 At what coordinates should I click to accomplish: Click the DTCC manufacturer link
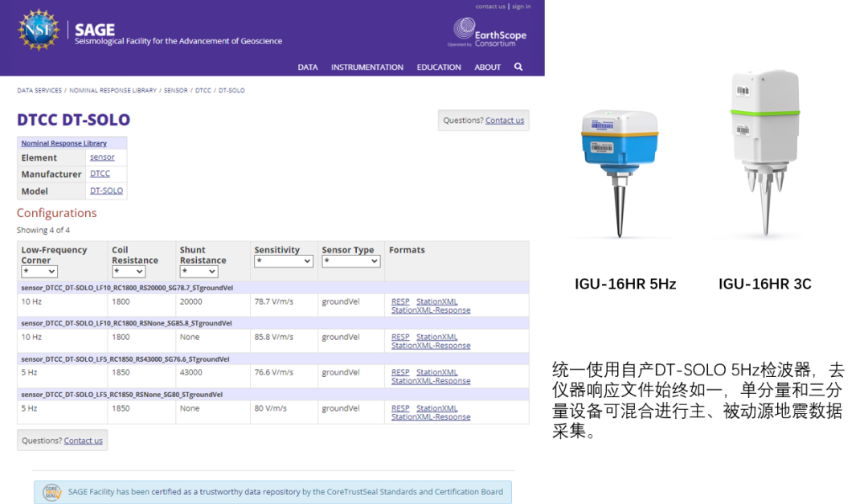[x=100, y=174]
